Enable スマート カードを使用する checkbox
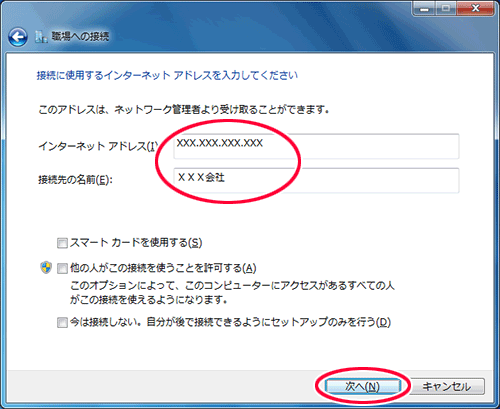Image resolution: width=500 pixels, height=409 pixels. [62, 243]
